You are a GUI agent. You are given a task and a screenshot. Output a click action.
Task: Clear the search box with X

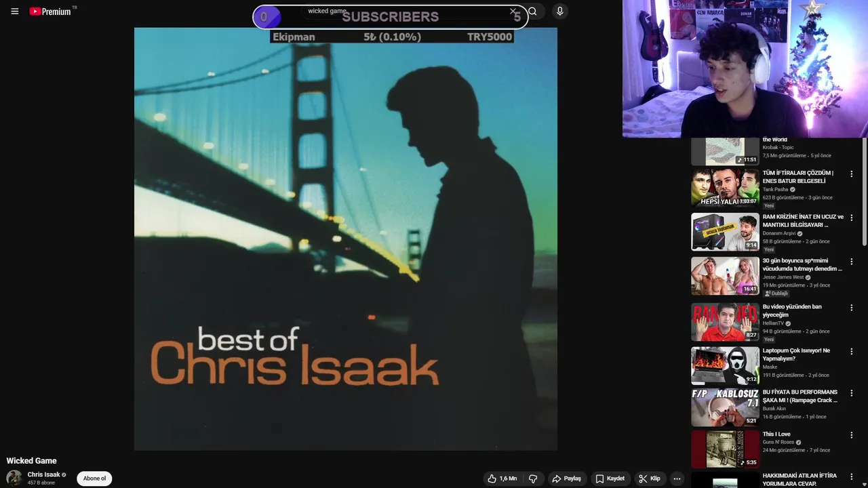point(513,12)
